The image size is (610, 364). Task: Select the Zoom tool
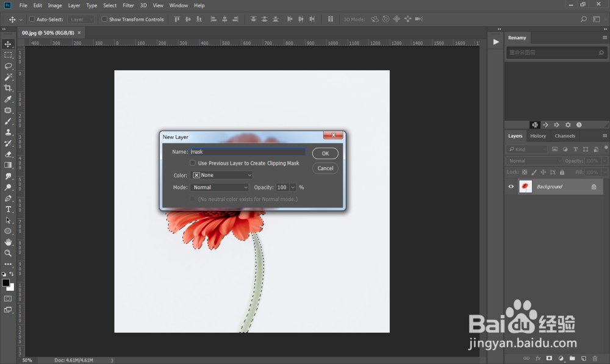coord(8,253)
